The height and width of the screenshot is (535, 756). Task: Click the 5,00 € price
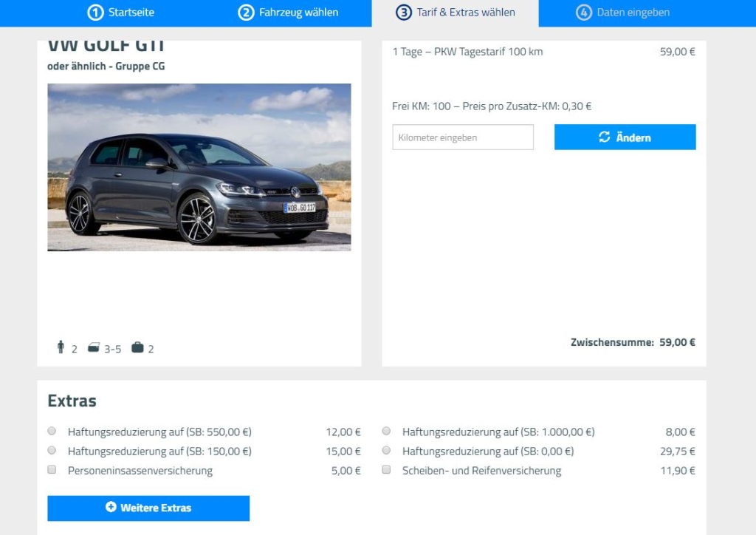(346, 471)
